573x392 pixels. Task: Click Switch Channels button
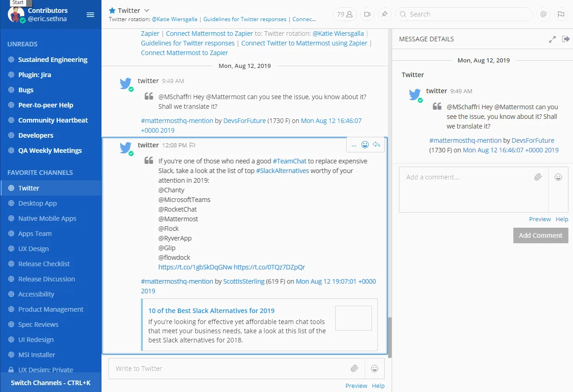[x=51, y=382]
